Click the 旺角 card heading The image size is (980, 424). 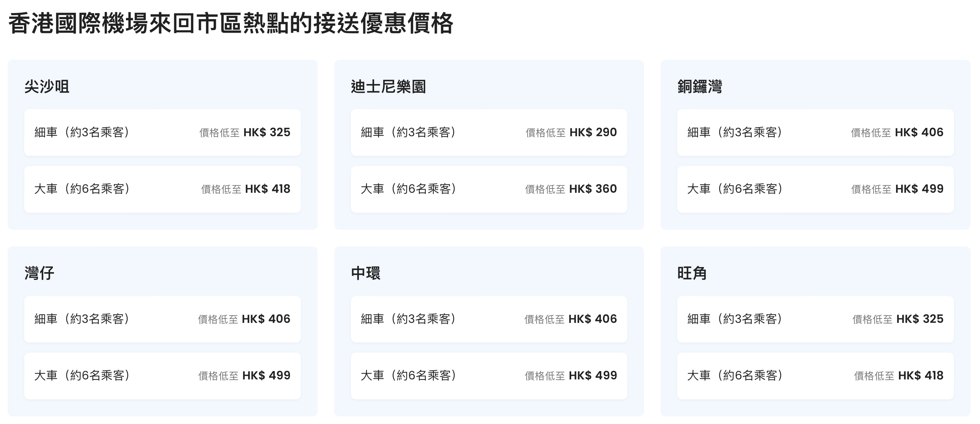click(692, 273)
